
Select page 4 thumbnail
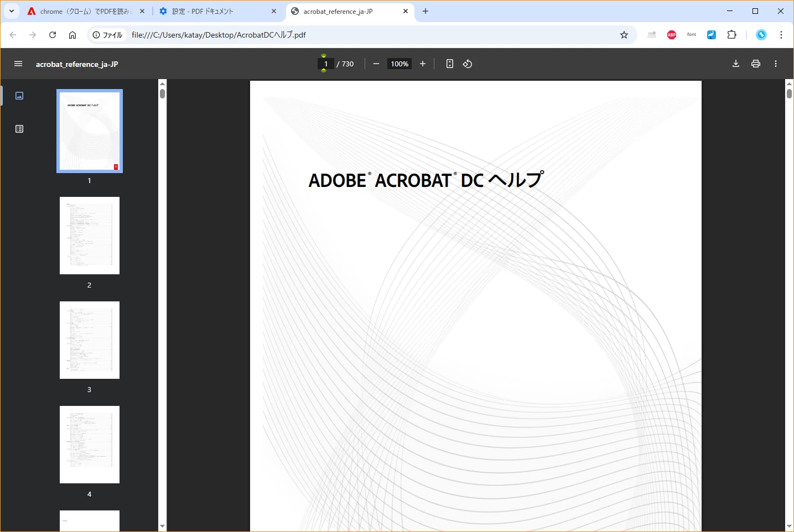(90, 445)
